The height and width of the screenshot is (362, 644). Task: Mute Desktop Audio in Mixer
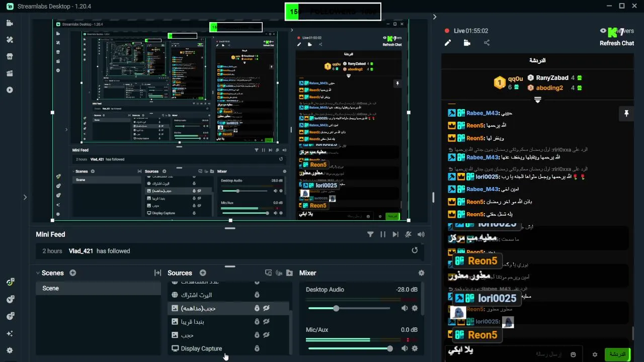click(x=405, y=308)
